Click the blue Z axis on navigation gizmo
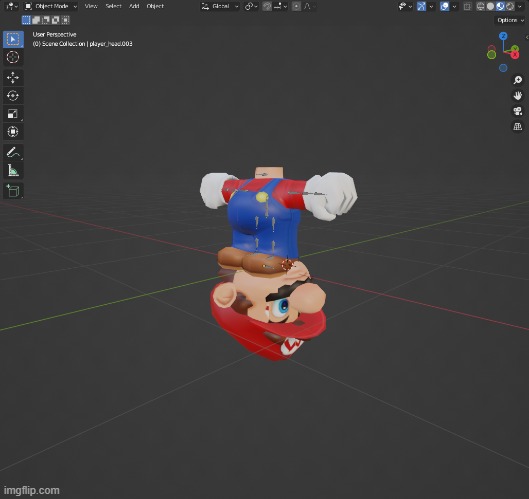The image size is (529, 499). (x=503, y=36)
